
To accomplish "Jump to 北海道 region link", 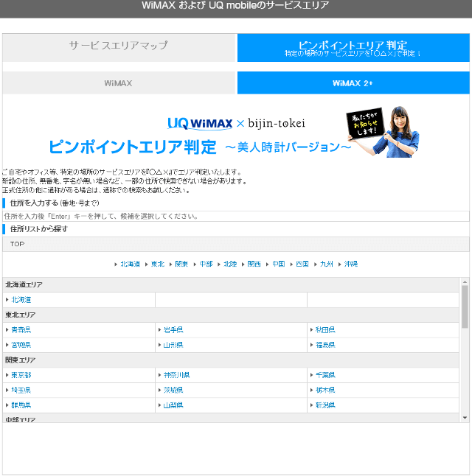I will tap(130, 264).
